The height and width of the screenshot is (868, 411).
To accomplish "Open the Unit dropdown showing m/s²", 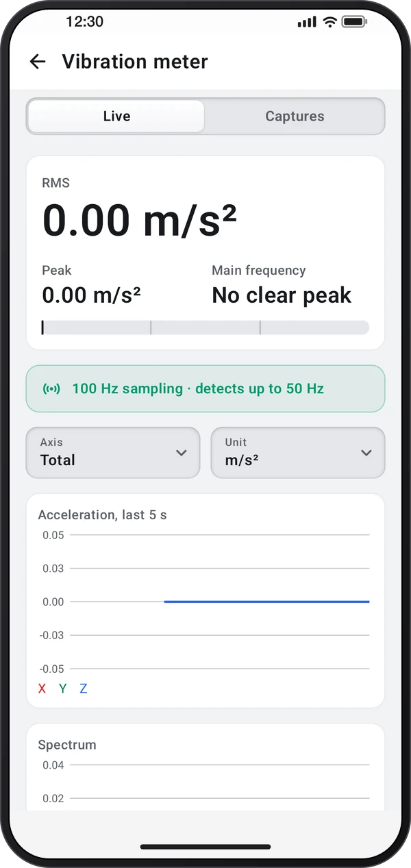I will click(298, 452).
